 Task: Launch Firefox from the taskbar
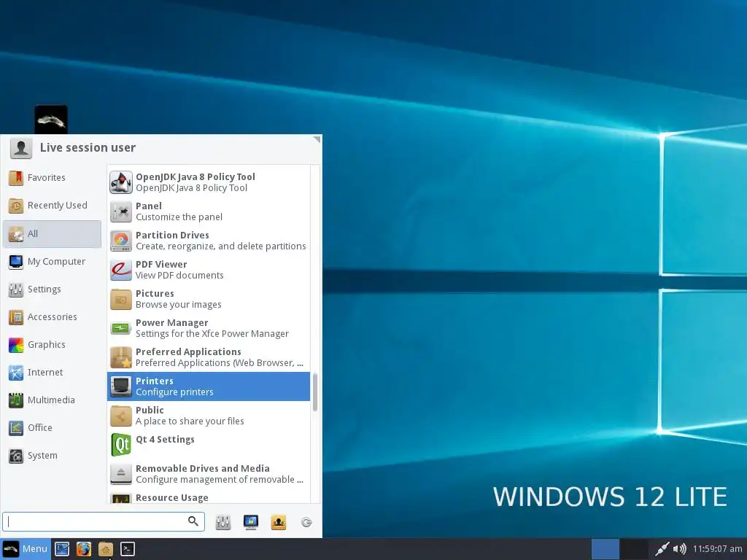[x=84, y=549]
